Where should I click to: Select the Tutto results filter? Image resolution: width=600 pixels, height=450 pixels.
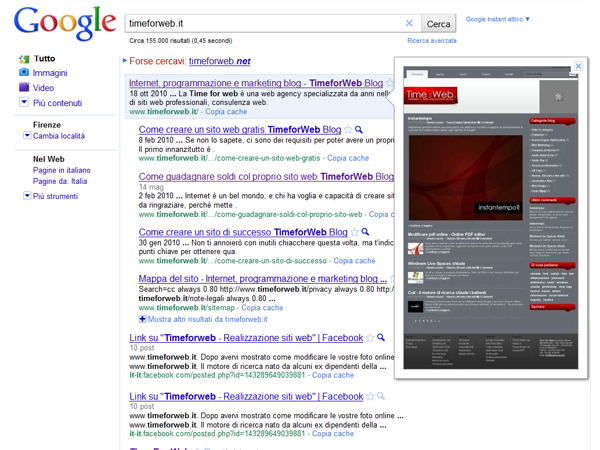[x=44, y=59]
